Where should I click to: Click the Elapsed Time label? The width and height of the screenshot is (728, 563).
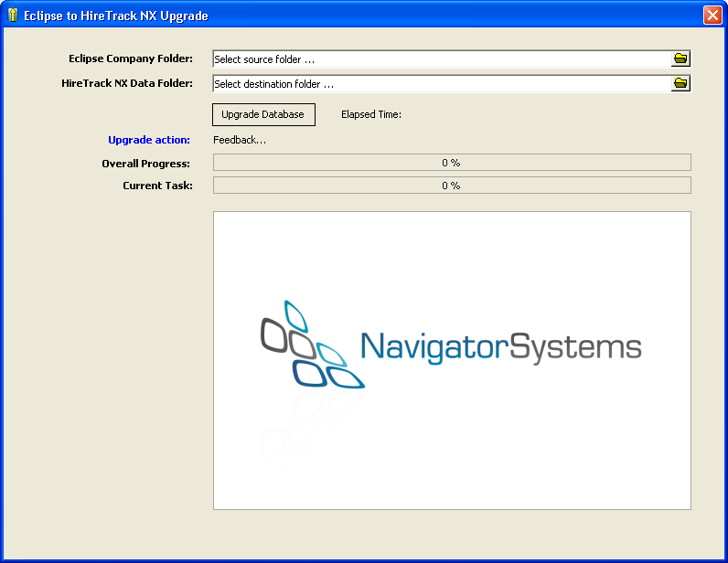tap(371, 114)
